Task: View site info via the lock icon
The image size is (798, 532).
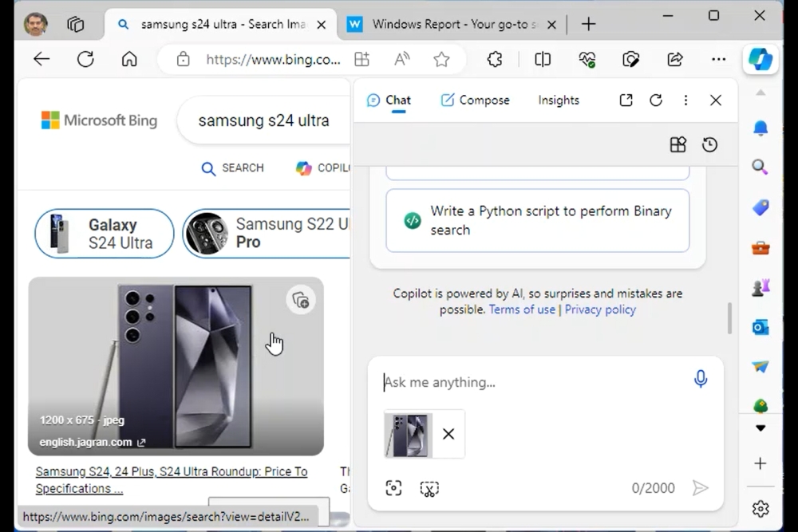Action: tap(184, 60)
